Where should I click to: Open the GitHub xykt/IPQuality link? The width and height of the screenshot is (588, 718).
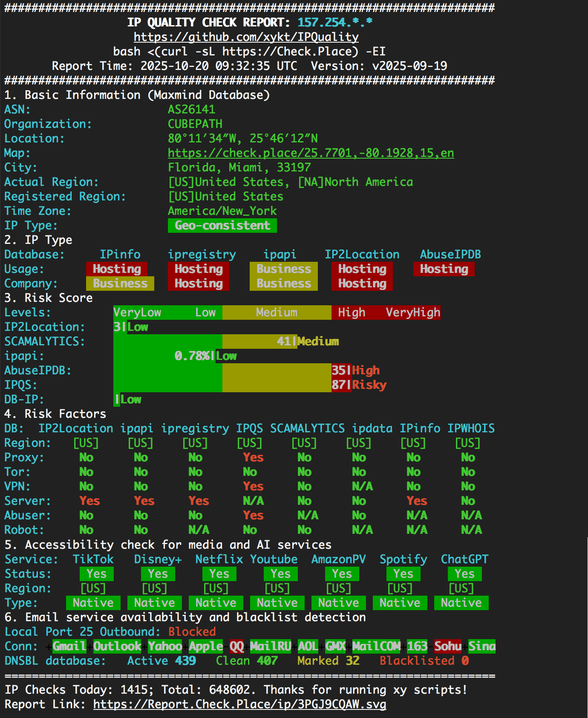coord(246,37)
